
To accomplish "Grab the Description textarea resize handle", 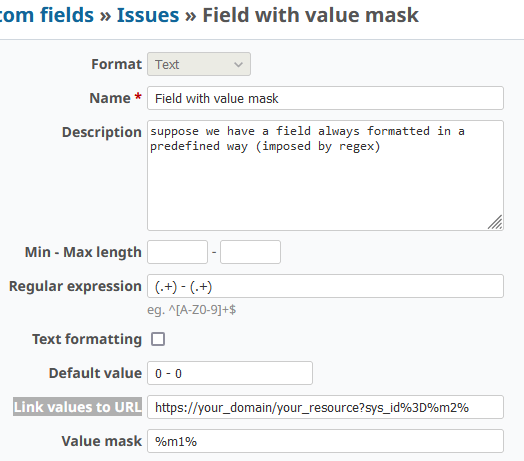I will click(495, 222).
